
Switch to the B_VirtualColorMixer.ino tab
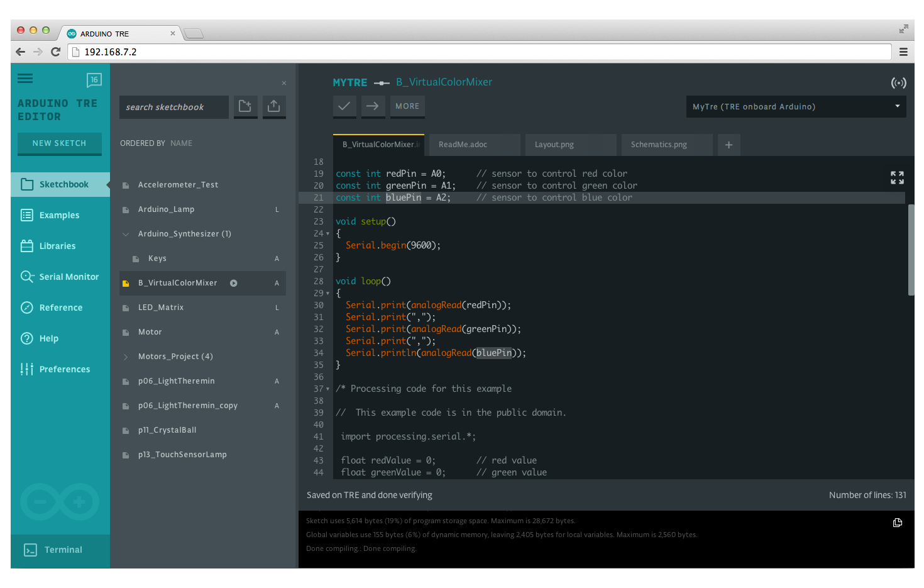coord(378,145)
